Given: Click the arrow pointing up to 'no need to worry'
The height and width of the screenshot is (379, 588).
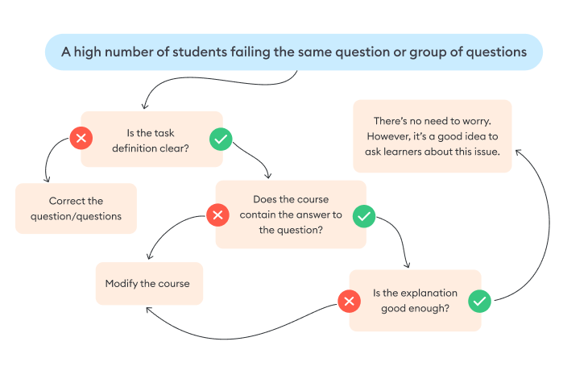Looking at the screenshot, I should [546, 226].
